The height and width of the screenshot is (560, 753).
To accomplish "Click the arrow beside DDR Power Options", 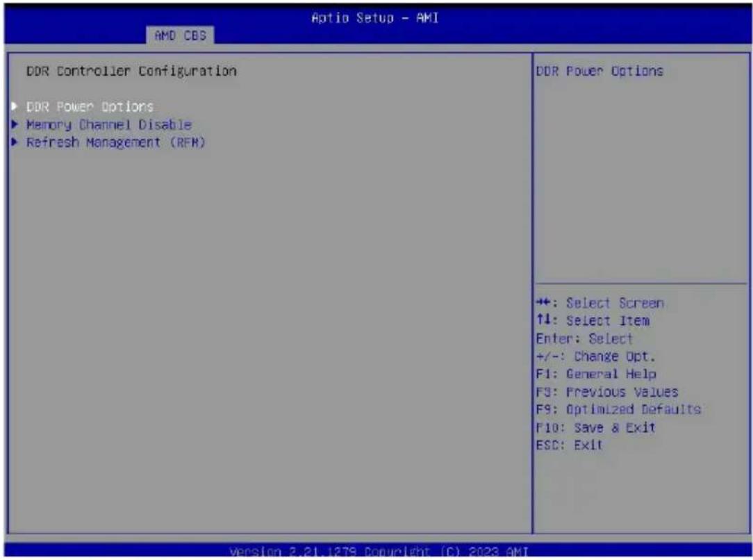I will [x=15, y=106].
